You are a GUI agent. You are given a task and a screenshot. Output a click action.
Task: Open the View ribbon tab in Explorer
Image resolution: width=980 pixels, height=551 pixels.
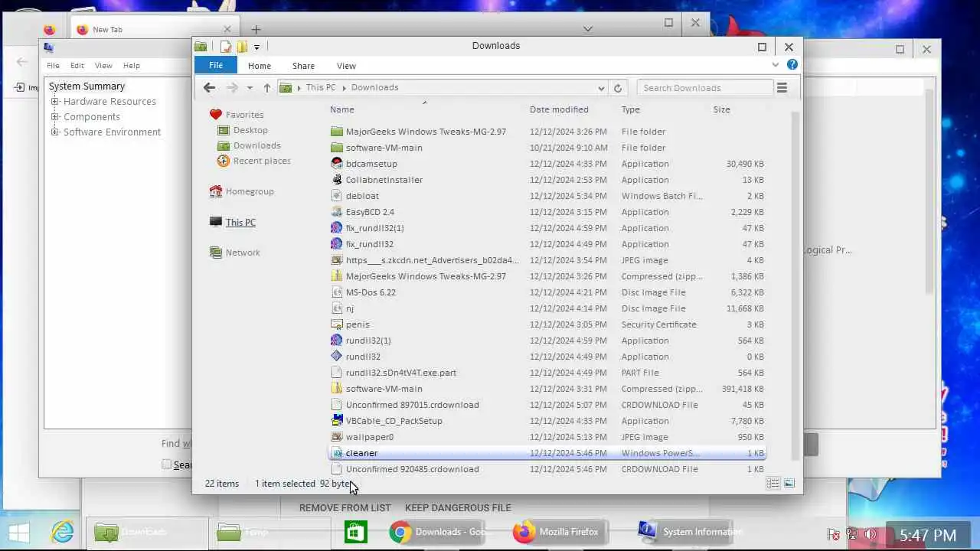pyautogui.click(x=346, y=66)
